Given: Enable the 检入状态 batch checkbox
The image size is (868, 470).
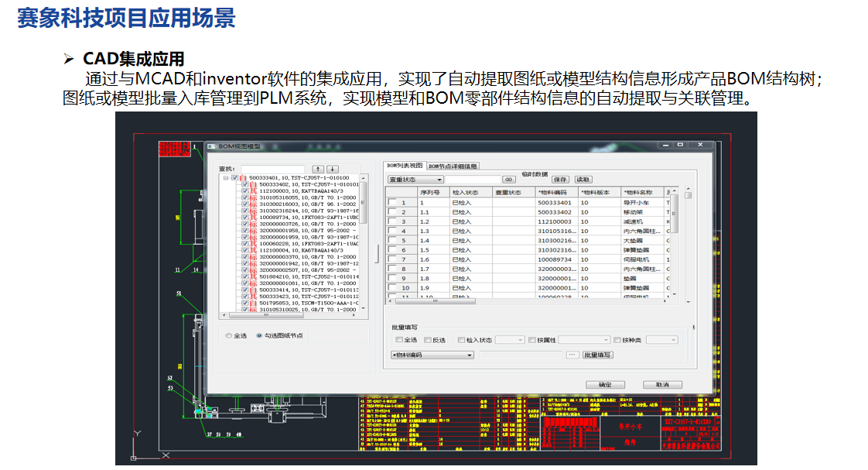Looking at the screenshot, I should point(463,340).
